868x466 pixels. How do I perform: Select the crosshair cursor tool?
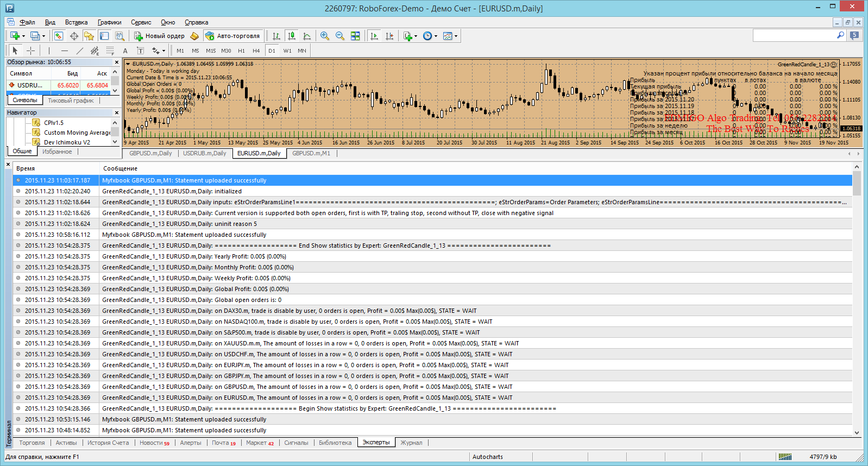click(x=31, y=51)
